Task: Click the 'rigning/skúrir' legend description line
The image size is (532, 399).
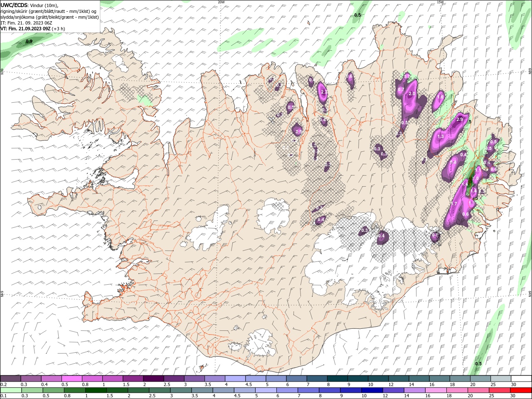Action: [x=49, y=11]
